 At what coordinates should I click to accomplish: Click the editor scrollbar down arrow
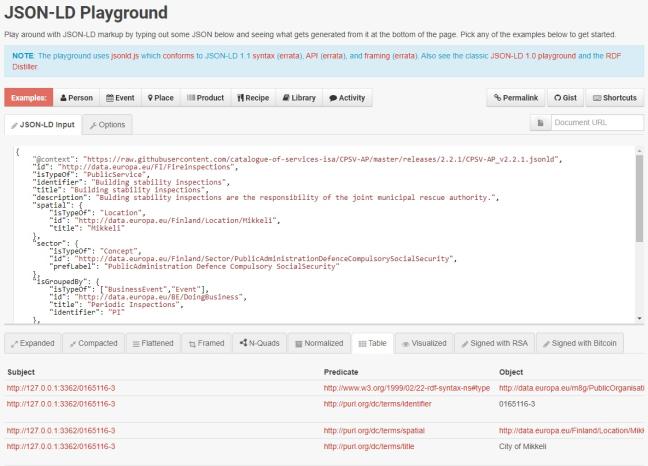[x=639, y=318]
